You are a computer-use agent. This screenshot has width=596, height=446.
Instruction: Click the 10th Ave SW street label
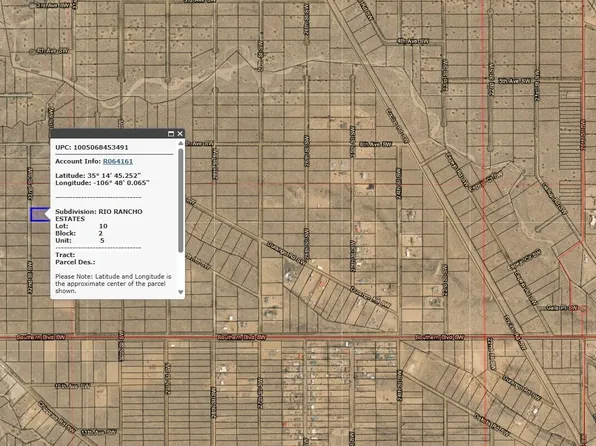pyautogui.click(x=73, y=386)
